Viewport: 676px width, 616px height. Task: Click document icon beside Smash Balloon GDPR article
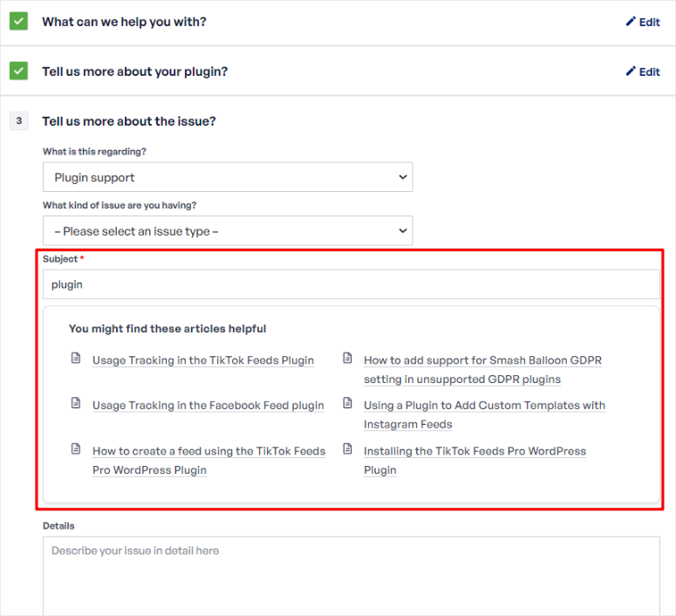[347, 359]
